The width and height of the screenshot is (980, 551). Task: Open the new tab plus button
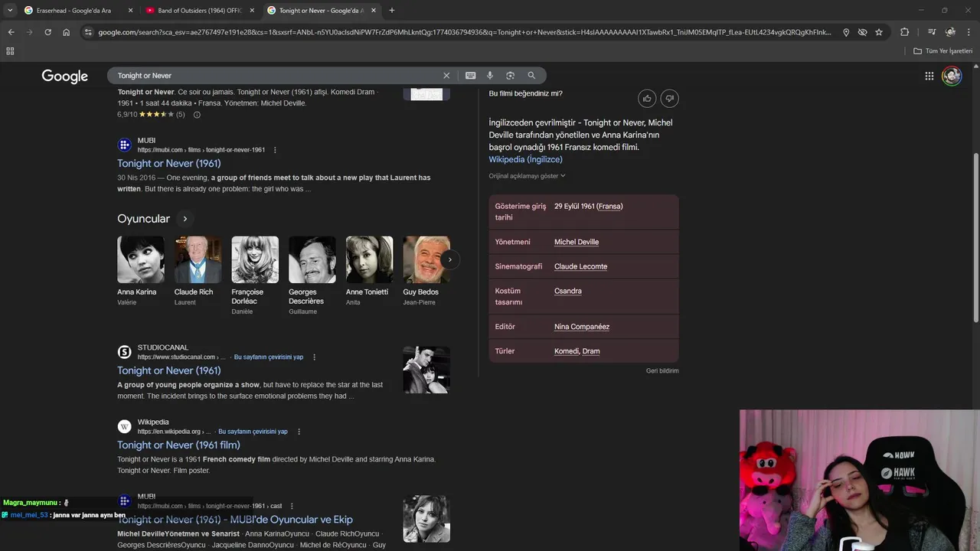(x=391, y=10)
